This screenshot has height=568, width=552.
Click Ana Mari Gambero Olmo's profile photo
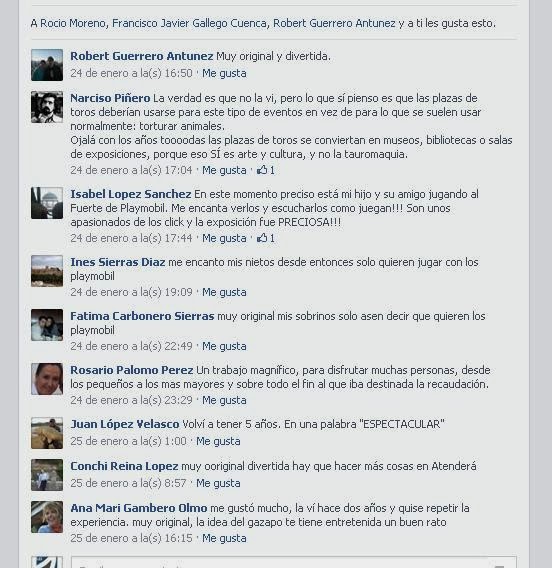pos(47,517)
